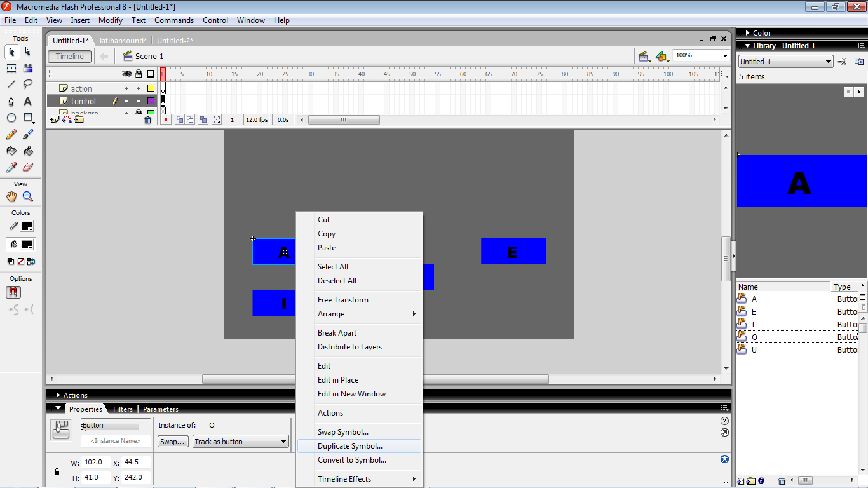Screen dimensions: 868x488
Task: Select Convert to Symbol... in context menu
Action: (x=360, y=460)
